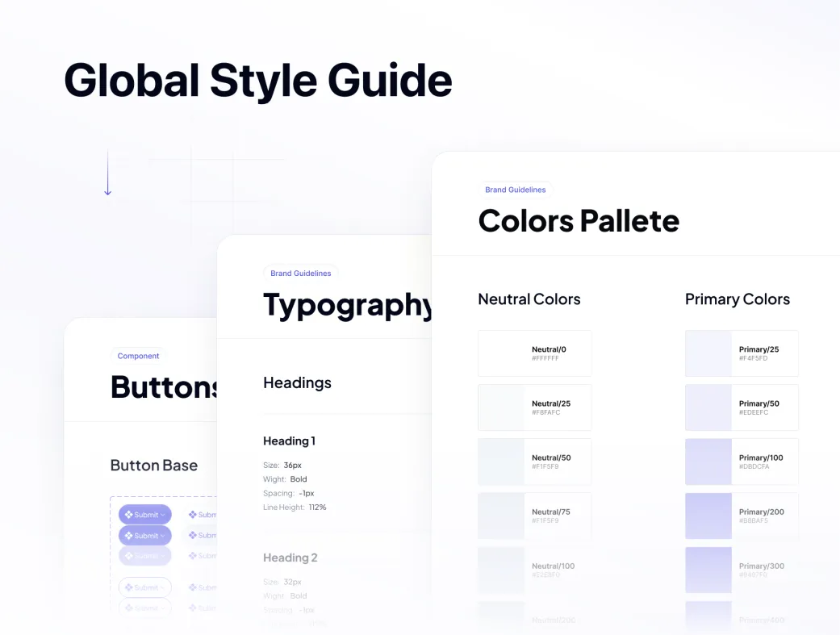The height and width of the screenshot is (635, 840).
Task: Select the Primary/100 color swatch
Action: click(x=708, y=462)
